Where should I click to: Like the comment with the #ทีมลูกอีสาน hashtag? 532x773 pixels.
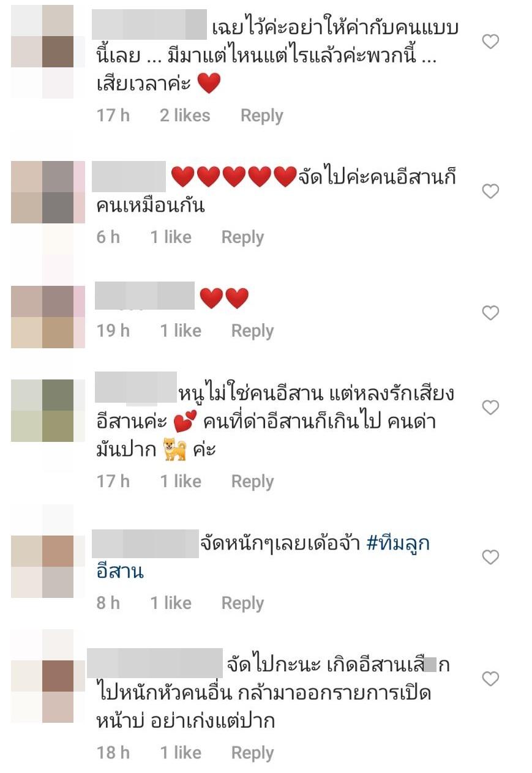490,557
